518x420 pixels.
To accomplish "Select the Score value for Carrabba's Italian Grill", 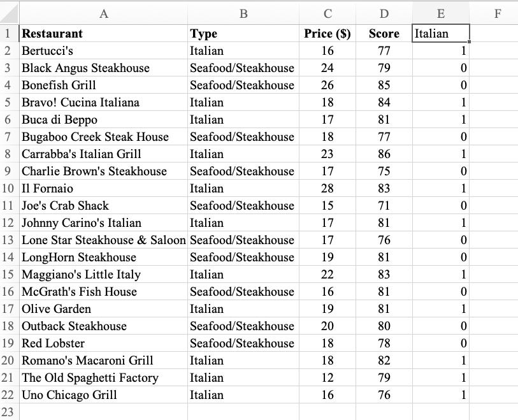I will click(x=384, y=154).
